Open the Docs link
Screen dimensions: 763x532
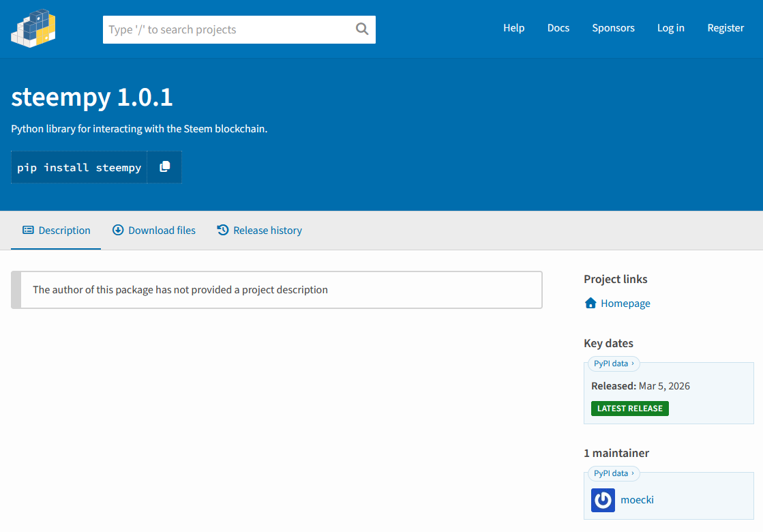click(558, 28)
